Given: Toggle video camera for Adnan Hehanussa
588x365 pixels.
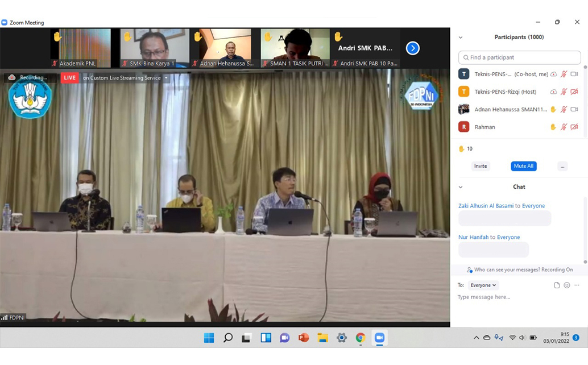Looking at the screenshot, I should 574,109.
